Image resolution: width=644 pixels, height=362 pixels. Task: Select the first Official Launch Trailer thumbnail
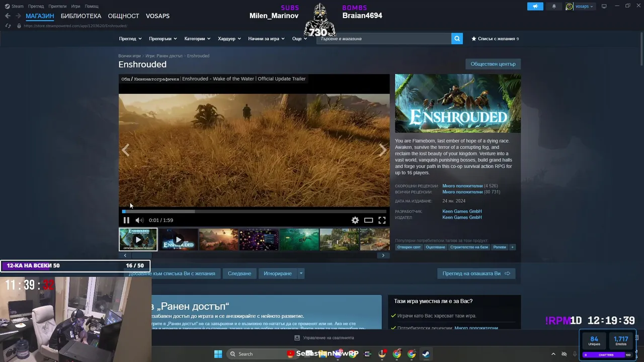click(138, 239)
